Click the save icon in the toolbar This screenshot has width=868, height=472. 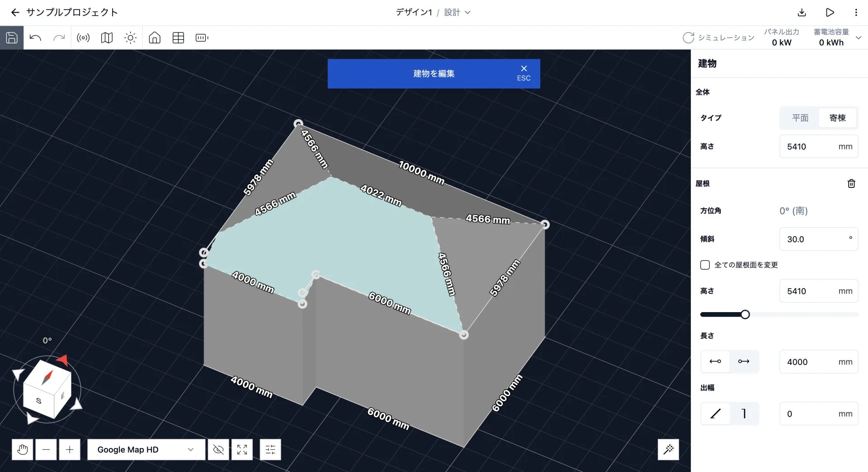tap(12, 37)
